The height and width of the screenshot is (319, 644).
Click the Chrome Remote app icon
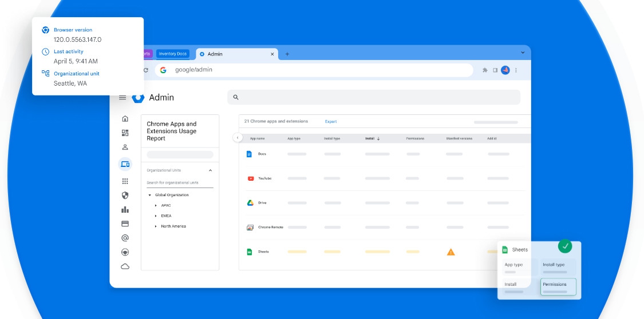250,227
